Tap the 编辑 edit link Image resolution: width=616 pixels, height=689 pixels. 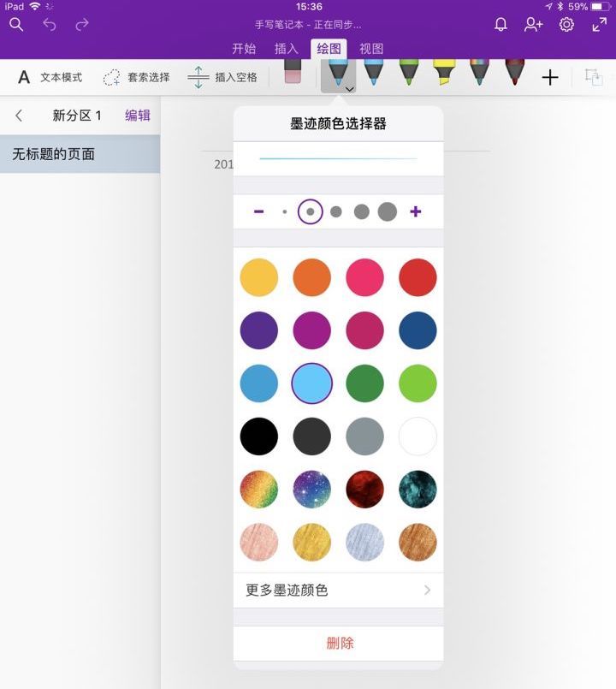(138, 116)
